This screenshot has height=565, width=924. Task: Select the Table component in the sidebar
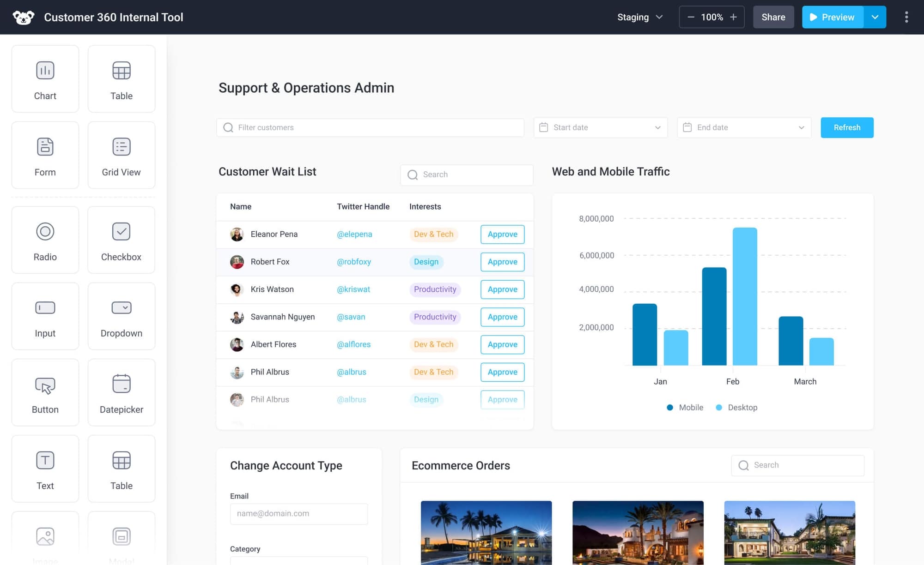(121, 78)
